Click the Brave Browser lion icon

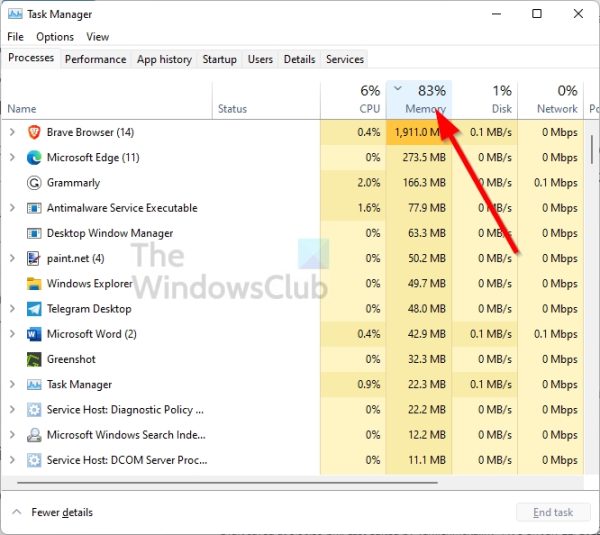[34, 132]
